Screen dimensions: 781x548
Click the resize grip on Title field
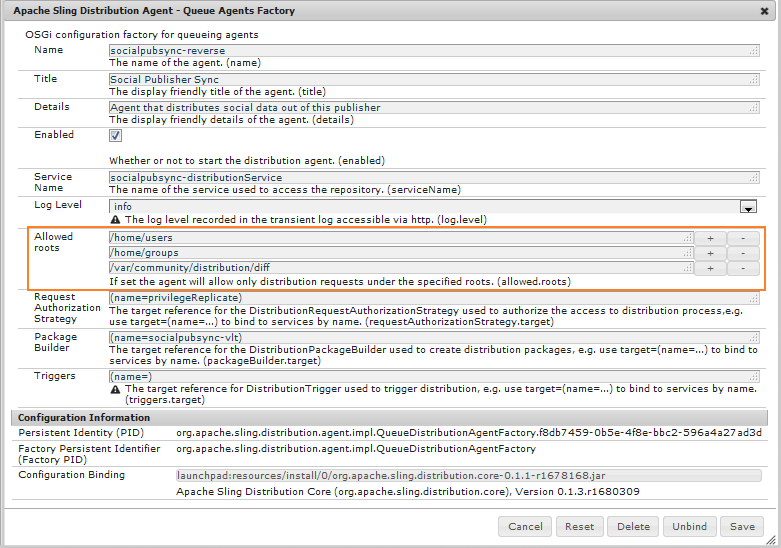754,80
